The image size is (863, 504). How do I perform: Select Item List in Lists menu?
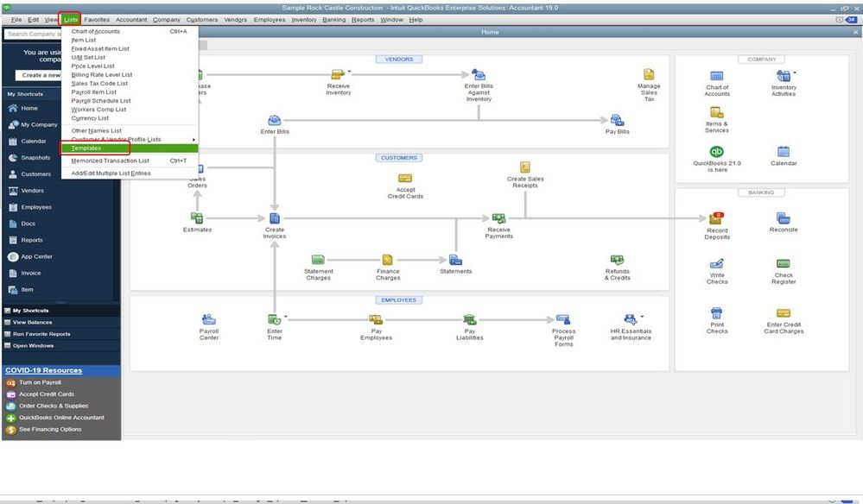(130, 40)
